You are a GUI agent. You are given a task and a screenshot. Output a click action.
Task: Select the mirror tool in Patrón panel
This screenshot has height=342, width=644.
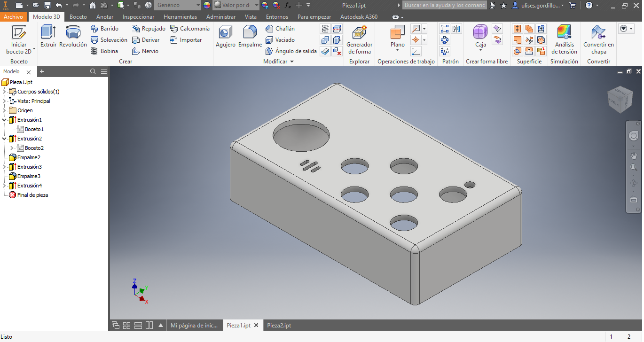[456, 29]
